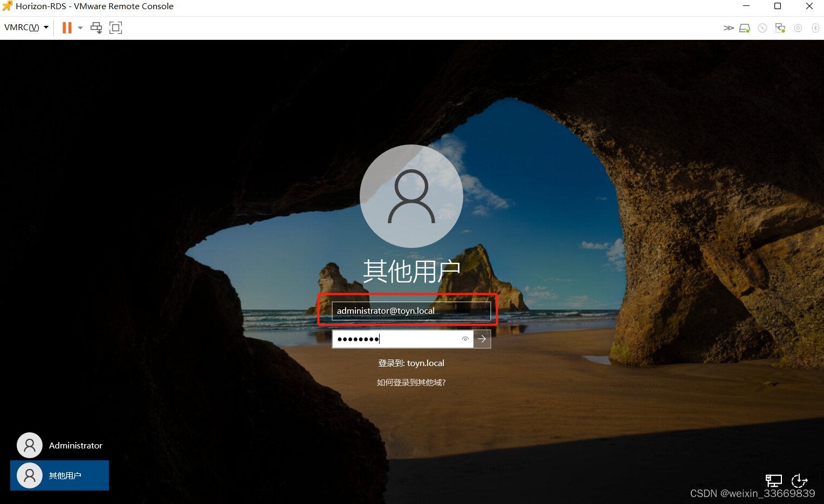Expand the device toolbar double-chevron
This screenshot has height=504, width=824.
pos(729,28)
